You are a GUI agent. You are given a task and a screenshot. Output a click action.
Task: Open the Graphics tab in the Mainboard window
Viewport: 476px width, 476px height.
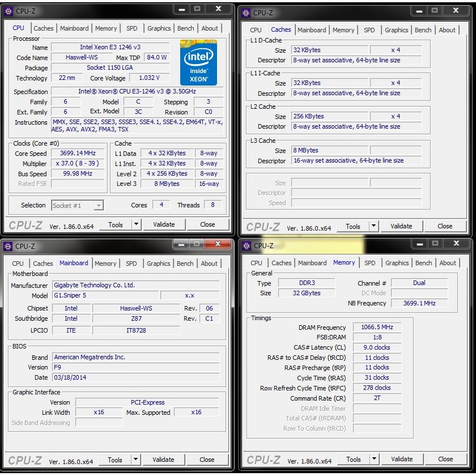tap(158, 263)
